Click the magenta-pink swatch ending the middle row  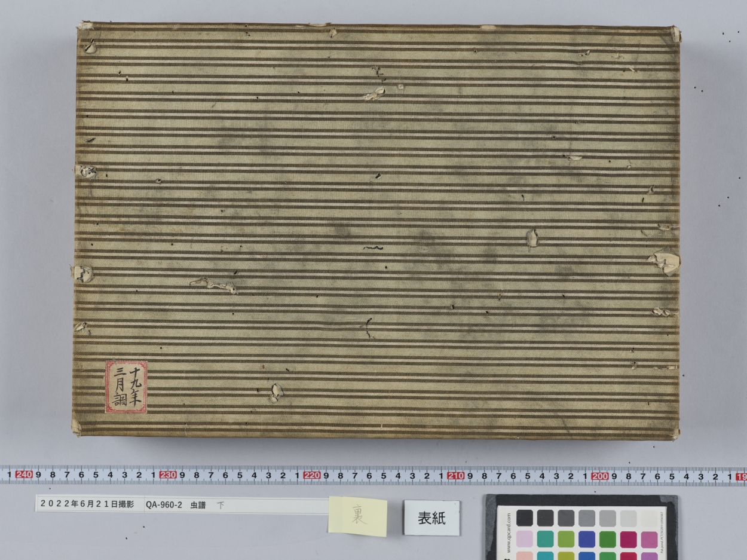(649, 539)
